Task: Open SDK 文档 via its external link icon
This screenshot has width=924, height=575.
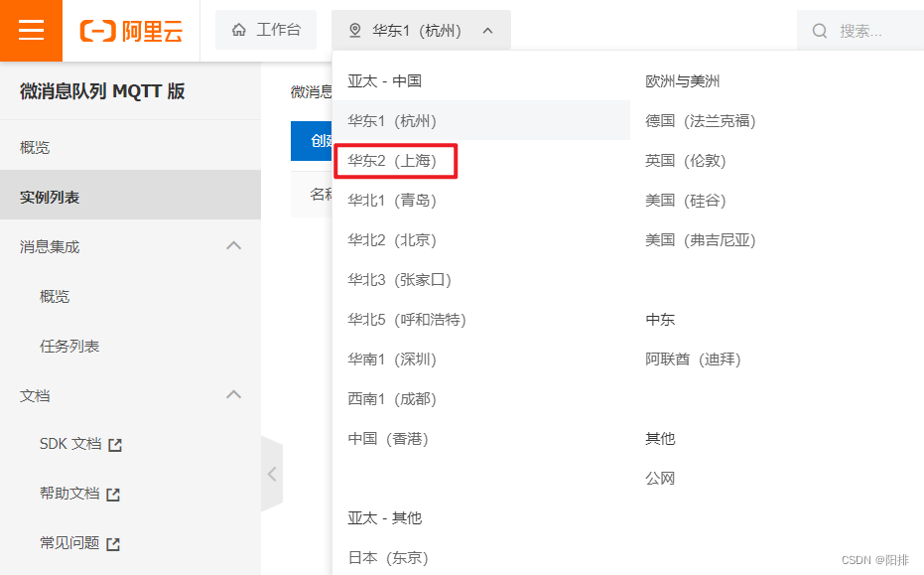Action: [x=117, y=445]
